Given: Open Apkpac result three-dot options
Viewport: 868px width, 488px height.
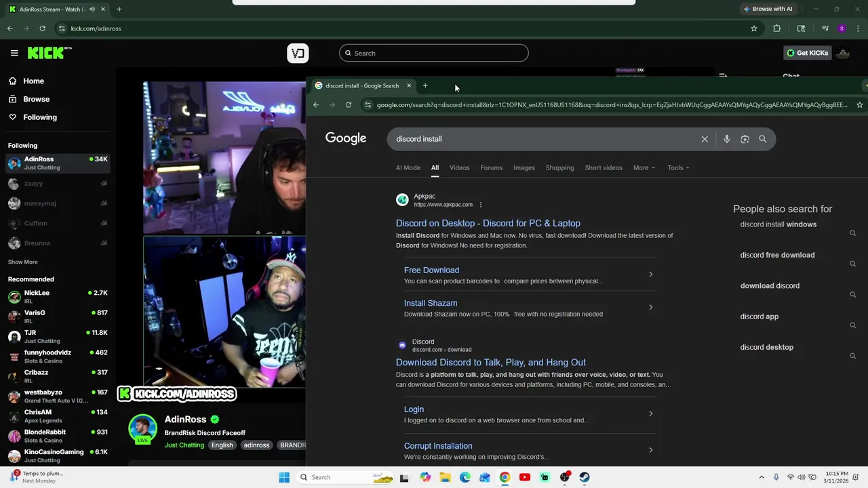Looking at the screenshot, I should [x=481, y=205].
